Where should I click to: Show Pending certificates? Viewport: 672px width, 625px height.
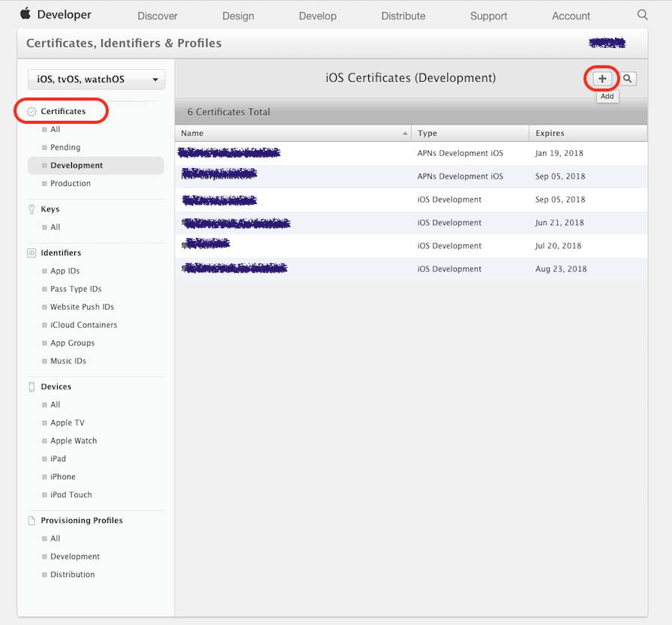pos(65,148)
